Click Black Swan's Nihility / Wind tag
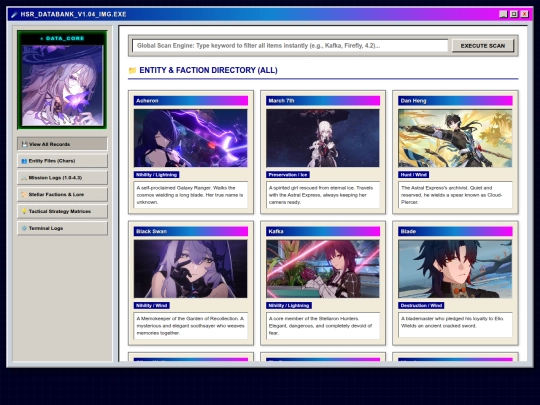Screen dimensions: 540x405 coord(152,305)
